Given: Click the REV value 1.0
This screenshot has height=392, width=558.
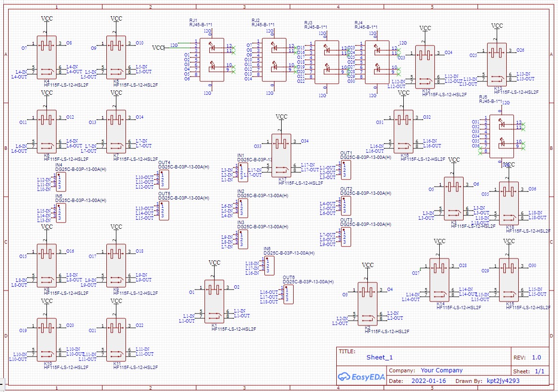Looking at the screenshot, I should 536,358.
